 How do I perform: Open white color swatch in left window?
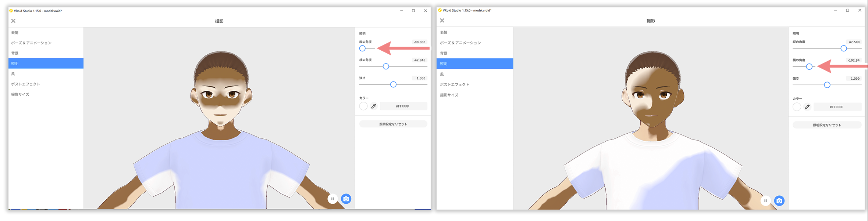click(363, 106)
